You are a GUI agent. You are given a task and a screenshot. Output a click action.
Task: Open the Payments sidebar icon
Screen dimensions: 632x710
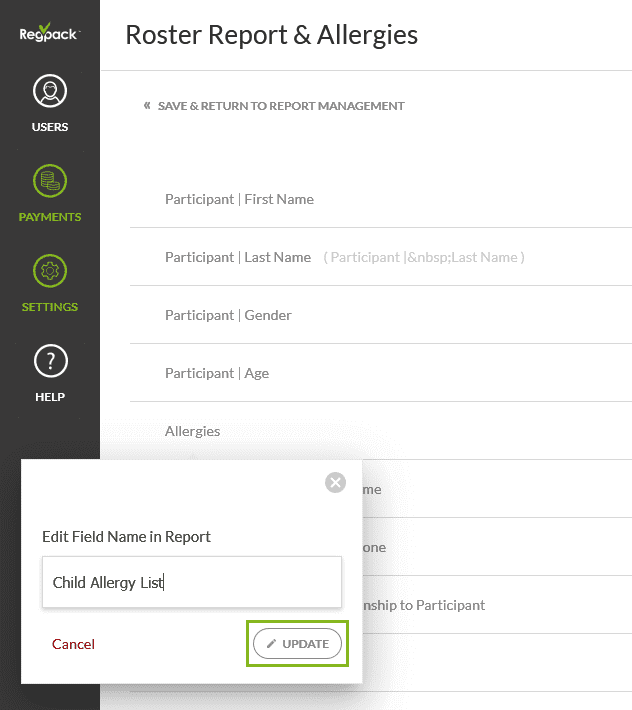click(x=50, y=182)
